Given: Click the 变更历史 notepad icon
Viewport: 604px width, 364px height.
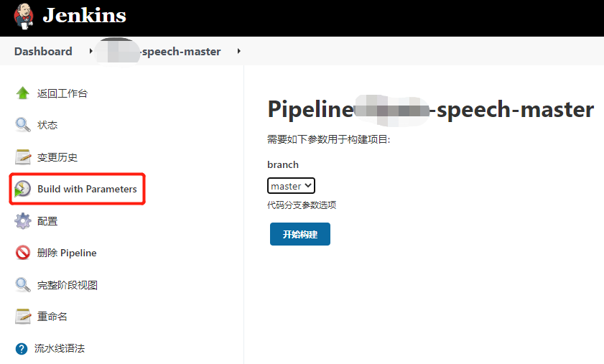Looking at the screenshot, I should pos(23,157).
